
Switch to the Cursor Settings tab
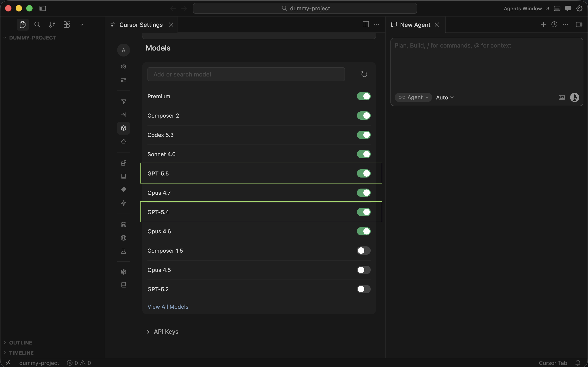pyautogui.click(x=141, y=25)
